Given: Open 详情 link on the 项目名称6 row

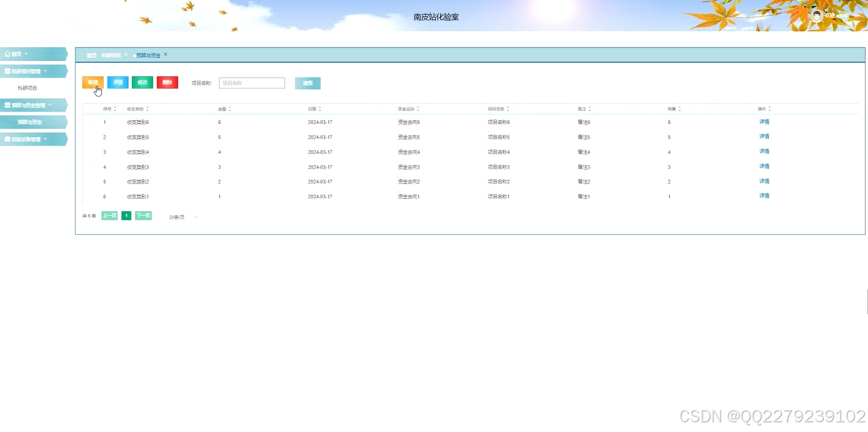Looking at the screenshot, I should click(x=764, y=121).
